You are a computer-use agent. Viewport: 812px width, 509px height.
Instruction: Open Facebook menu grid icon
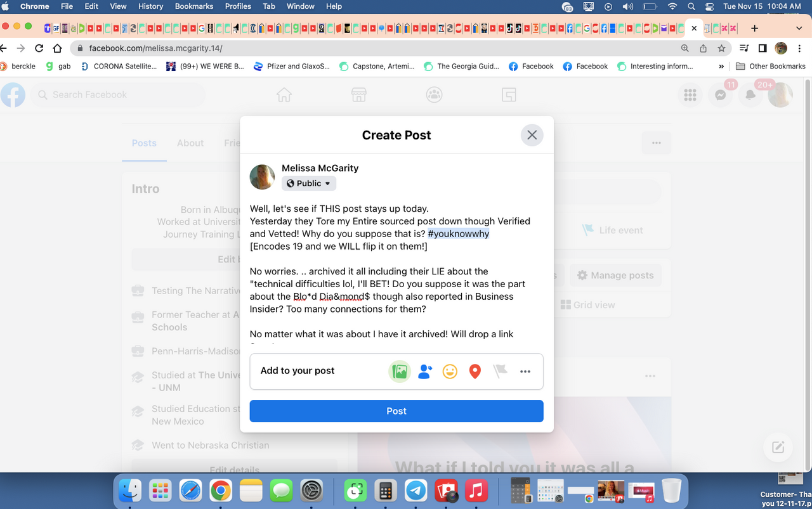690,95
